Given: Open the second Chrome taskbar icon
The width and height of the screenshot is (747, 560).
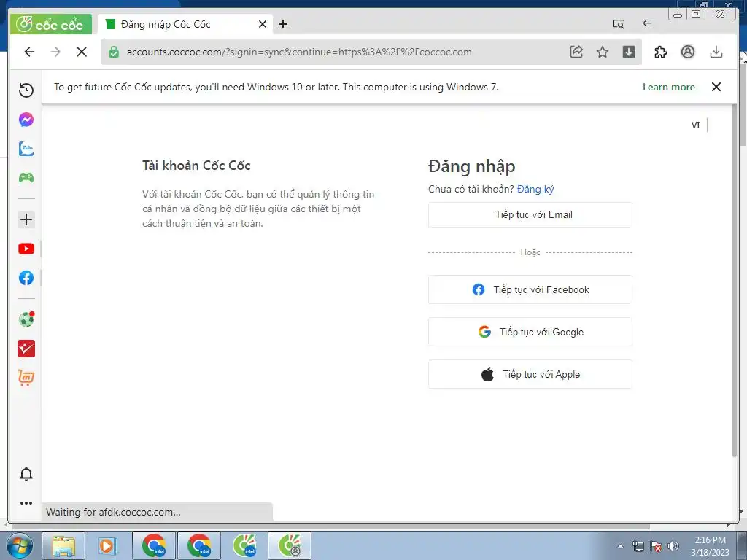Looking at the screenshot, I should tap(199, 545).
